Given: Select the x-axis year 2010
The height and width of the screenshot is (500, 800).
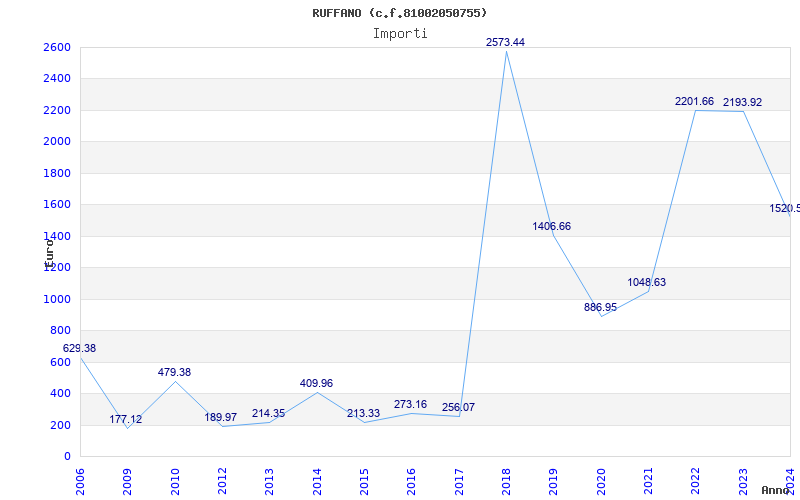Looking at the screenshot, I should pos(175,482).
